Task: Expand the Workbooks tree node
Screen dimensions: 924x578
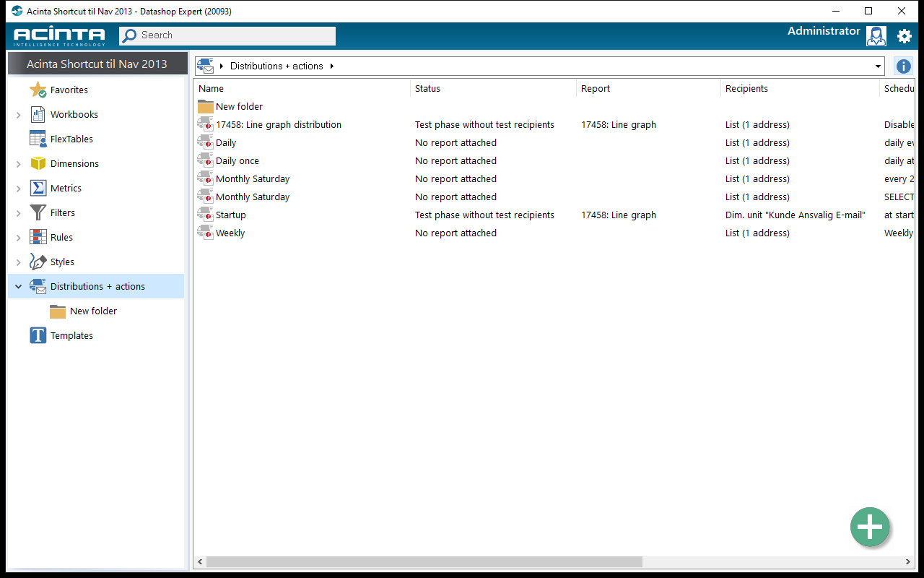Action: click(x=19, y=115)
